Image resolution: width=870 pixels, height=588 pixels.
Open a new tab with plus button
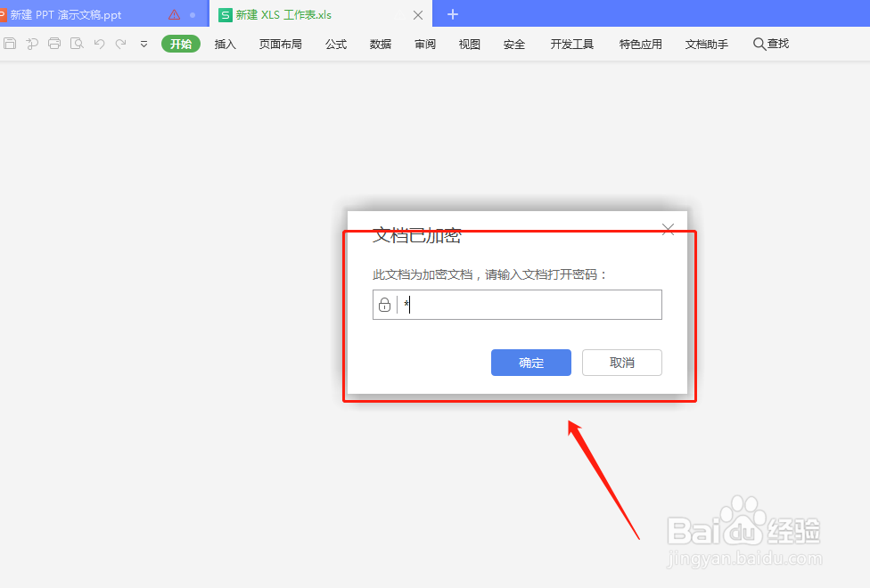point(453,14)
